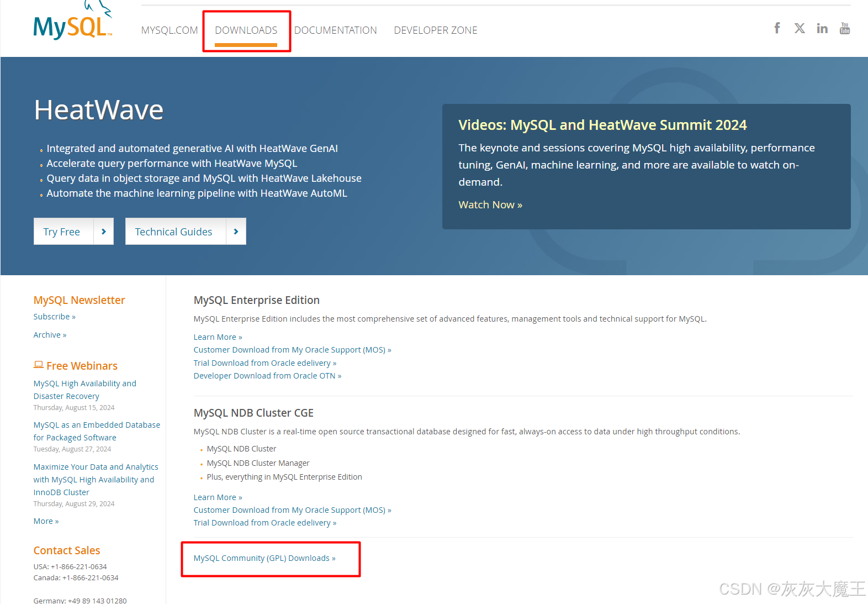Click the MySQL Enterprise Edition heading
The image size is (868, 604).
pyautogui.click(x=257, y=300)
